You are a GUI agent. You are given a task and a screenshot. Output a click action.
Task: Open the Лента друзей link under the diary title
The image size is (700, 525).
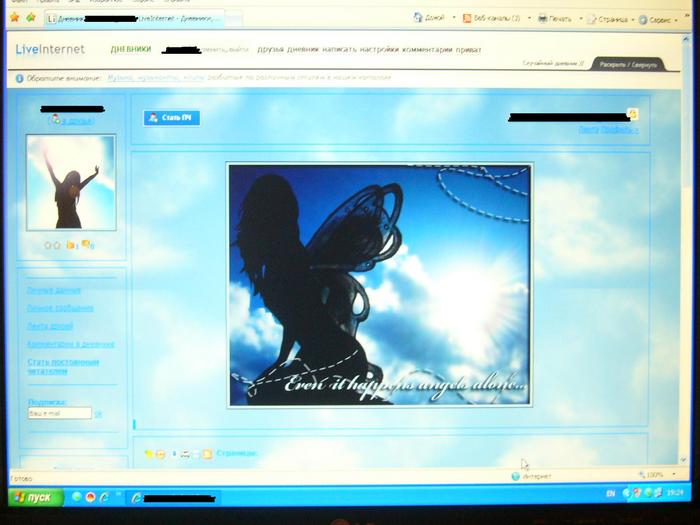608,130
